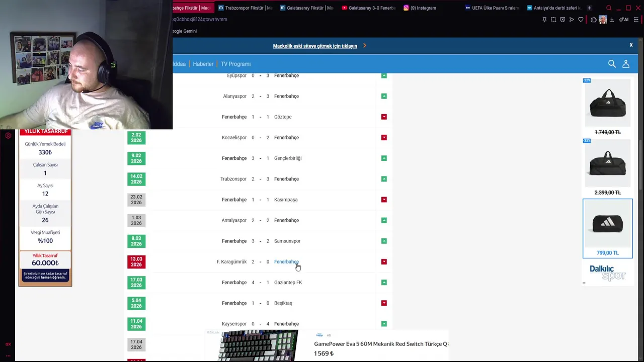Image resolution: width=644 pixels, height=362 pixels.
Task: Open the AI assistant toolbar button
Action: pos(624,20)
